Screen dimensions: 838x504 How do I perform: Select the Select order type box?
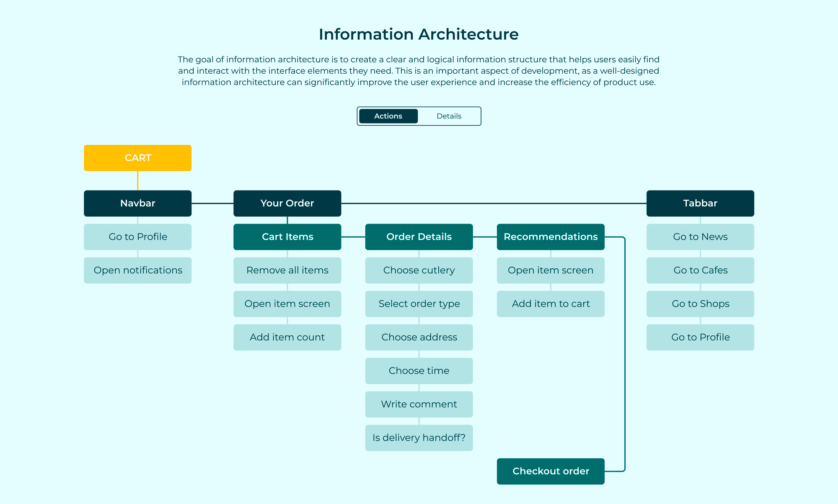click(419, 304)
